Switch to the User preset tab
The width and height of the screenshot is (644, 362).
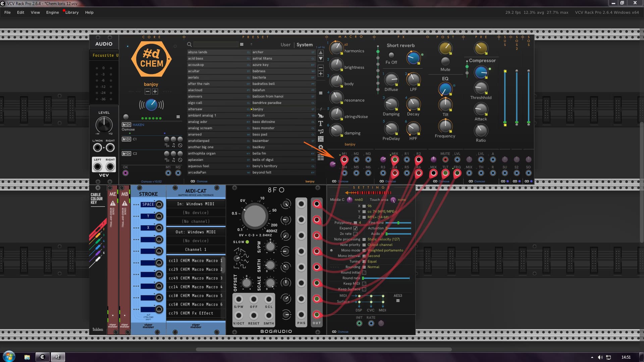(x=285, y=45)
